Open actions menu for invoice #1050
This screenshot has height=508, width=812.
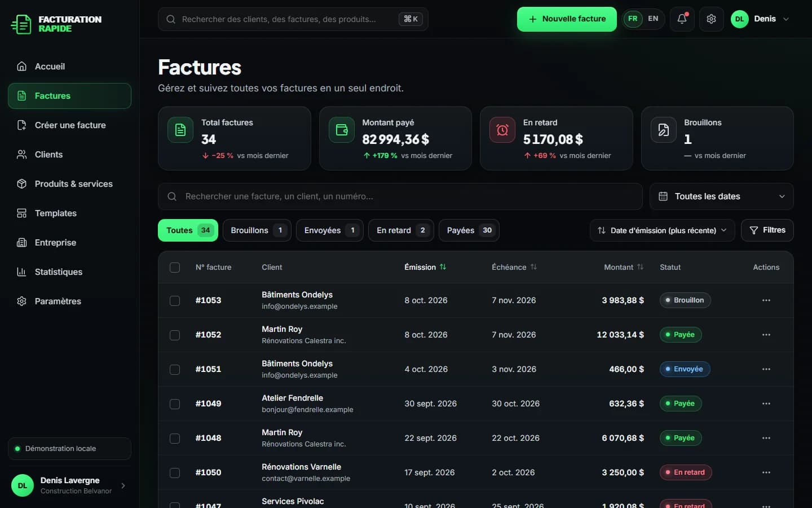(x=766, y=472)
